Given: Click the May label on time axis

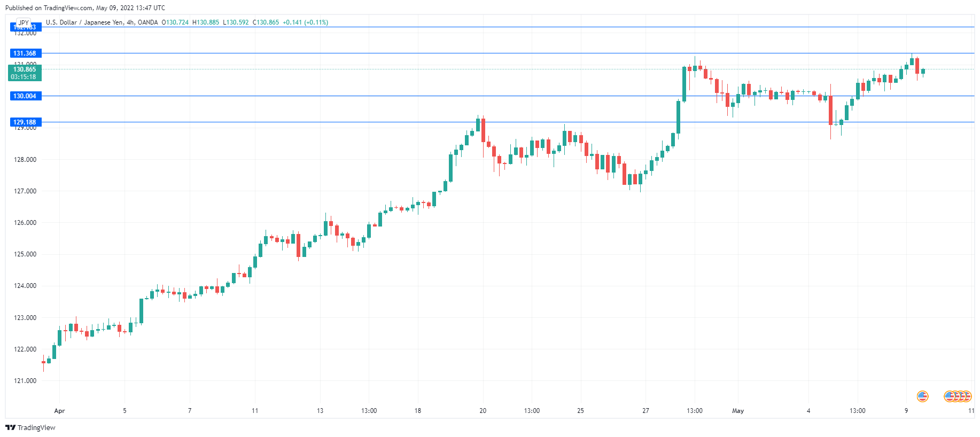Looking at the screenshot, I should (x=738, y=411).
